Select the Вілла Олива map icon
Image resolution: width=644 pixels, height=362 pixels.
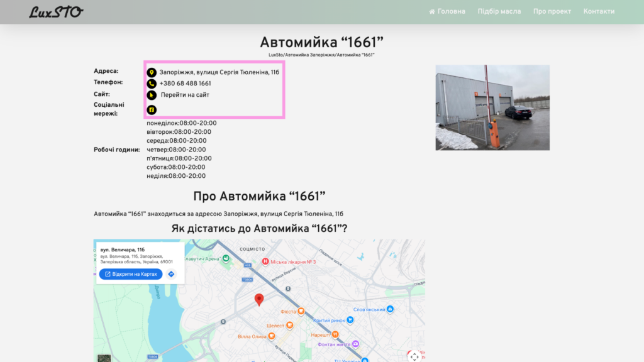pyautogui.click(x=272, y=336)
